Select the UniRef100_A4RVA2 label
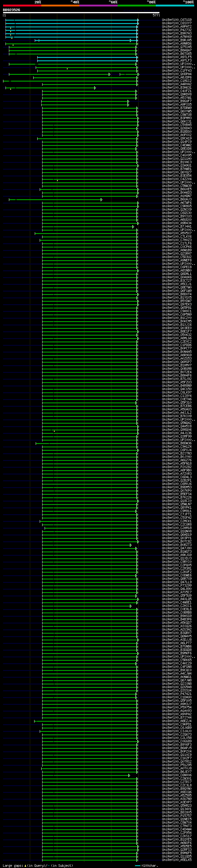Viewport: 197px width, 868px height. coord(177,84)
